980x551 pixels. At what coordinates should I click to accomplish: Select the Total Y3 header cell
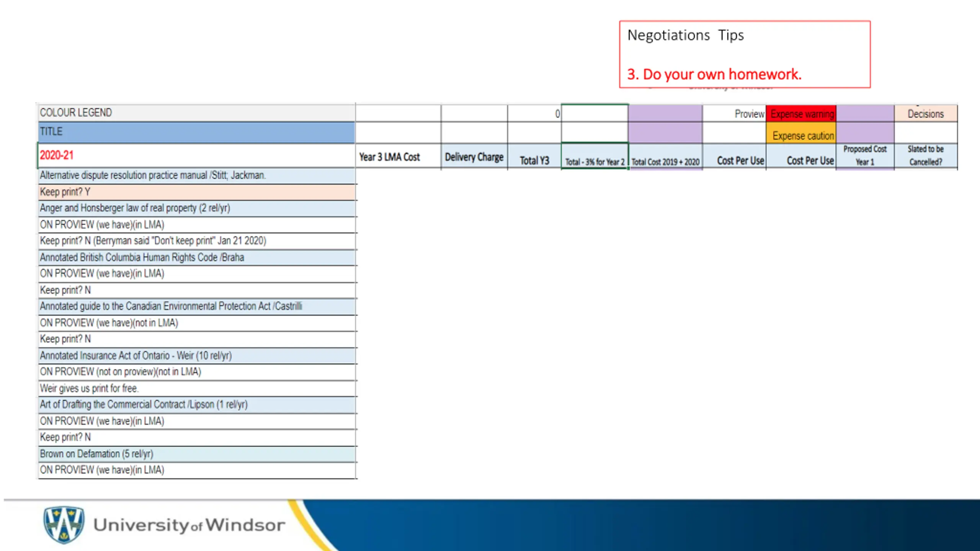534,156
